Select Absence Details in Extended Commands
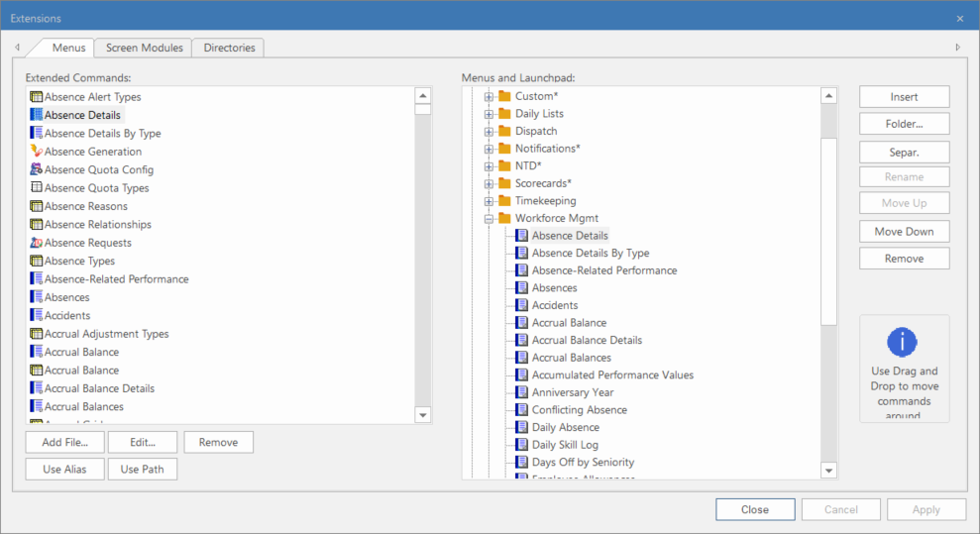This screenshot has height=534, width=980. point(82,115)
